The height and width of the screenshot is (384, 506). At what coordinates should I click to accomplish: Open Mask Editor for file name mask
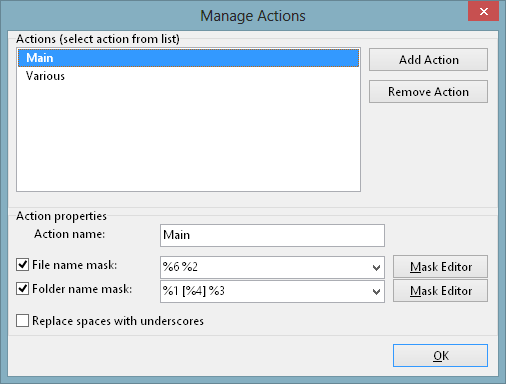point(440,267)
